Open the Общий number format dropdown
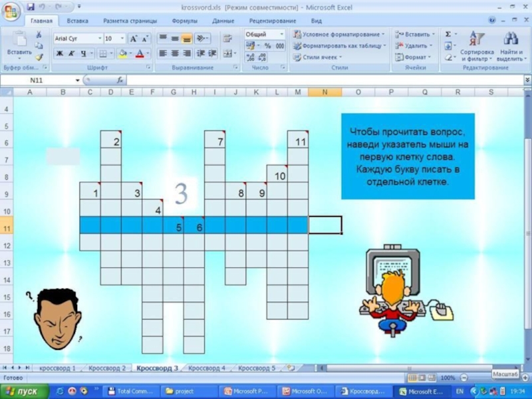The image size is (532, 399). coord(281,35)
